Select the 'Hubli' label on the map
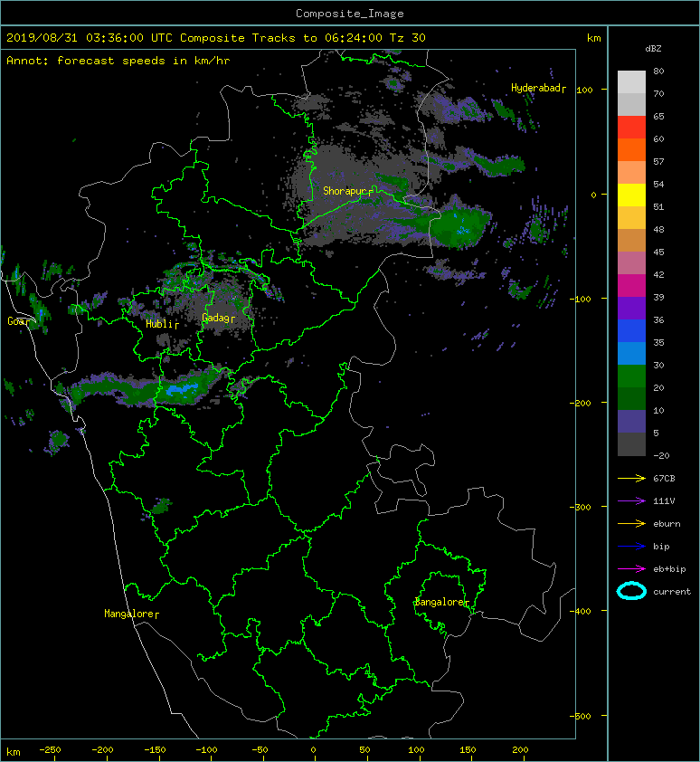Image resolution: width=700 pixels, height=762 pixels. [x=159, y=324]
